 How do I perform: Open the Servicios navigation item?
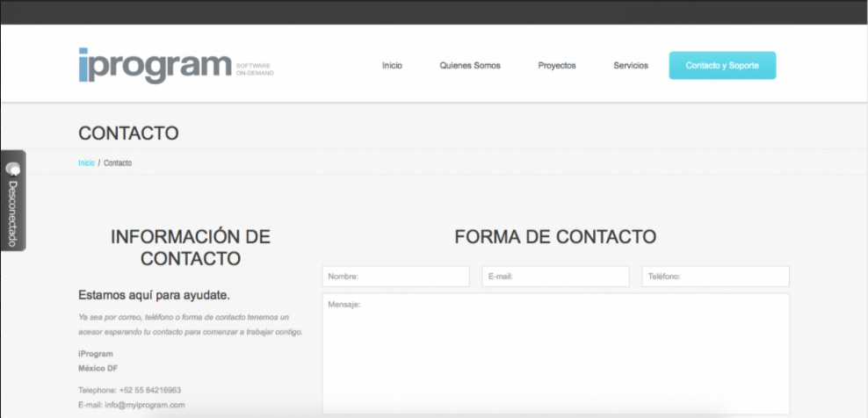pyautogui.click(x=631, y=66)
